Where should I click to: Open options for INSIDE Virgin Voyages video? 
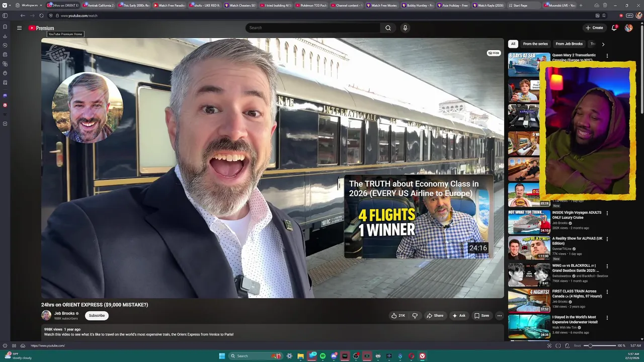coord(607,213)
